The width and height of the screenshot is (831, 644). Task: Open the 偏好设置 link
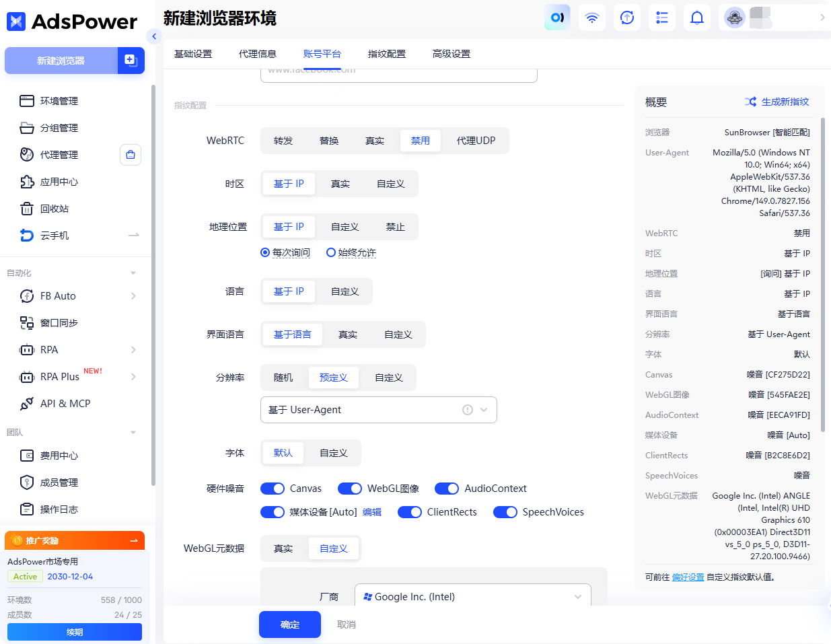[688, 577]
